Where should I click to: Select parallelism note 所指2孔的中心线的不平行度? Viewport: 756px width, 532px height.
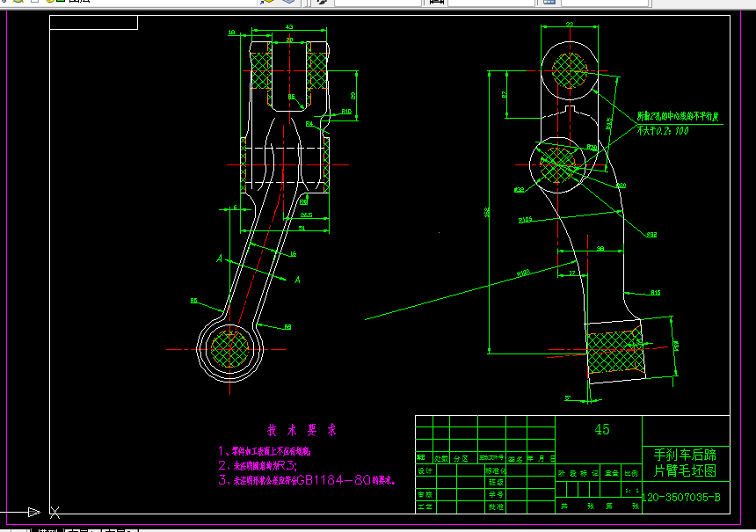coord(678,116)
